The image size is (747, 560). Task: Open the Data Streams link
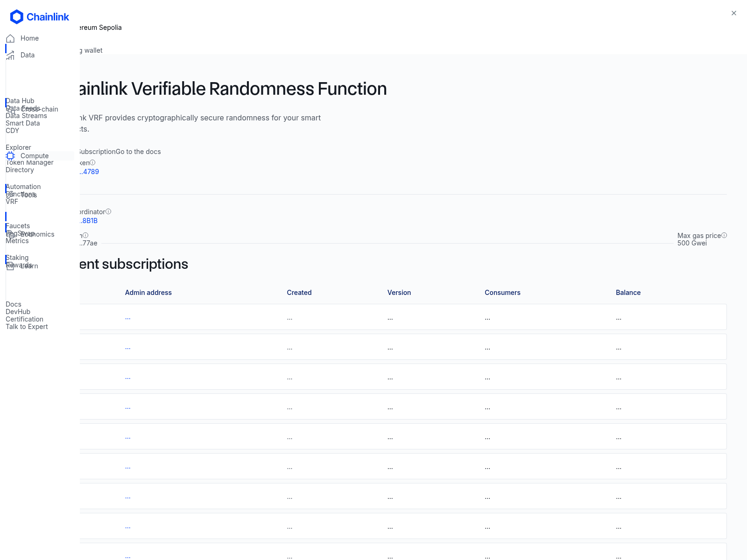[26, 116]
